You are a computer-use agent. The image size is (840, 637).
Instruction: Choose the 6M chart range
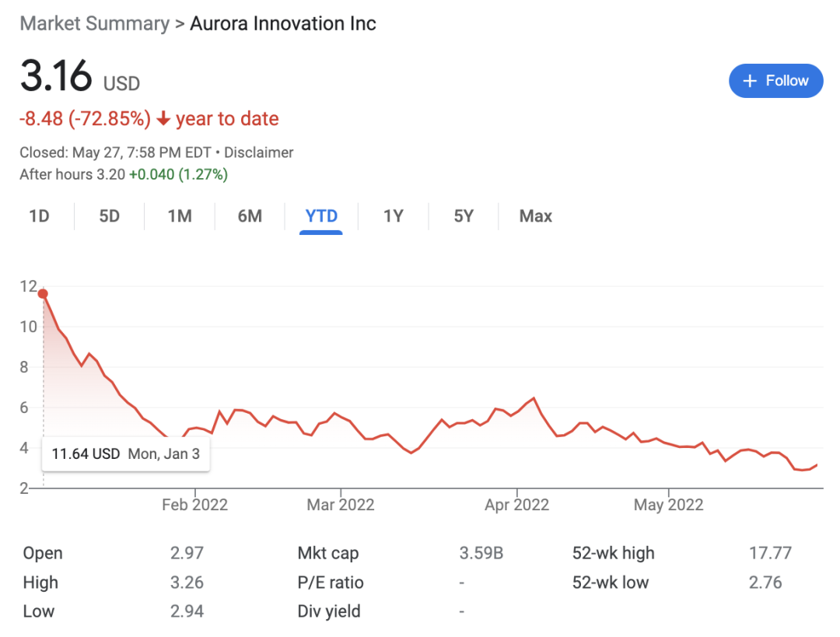tap(250, 216)
